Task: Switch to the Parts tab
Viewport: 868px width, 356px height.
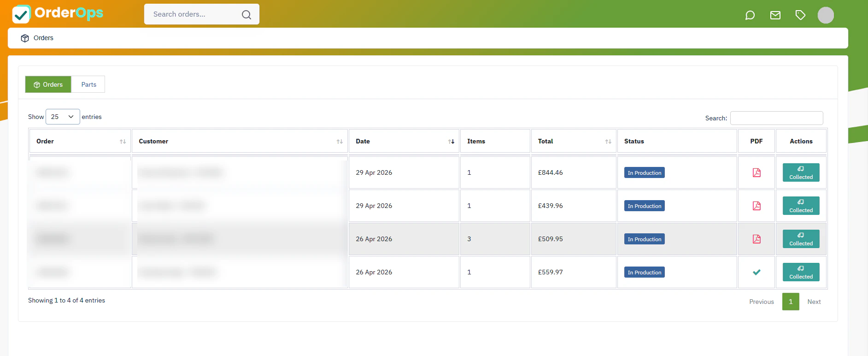Action: point(88,84)
